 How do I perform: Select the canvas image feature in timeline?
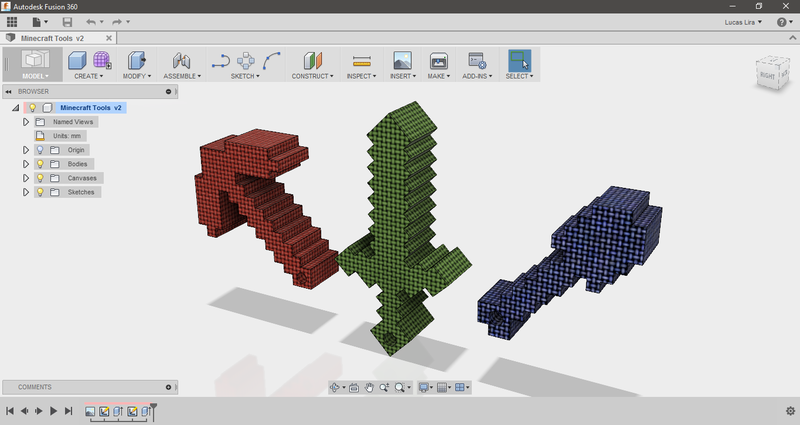coord(90,411)
